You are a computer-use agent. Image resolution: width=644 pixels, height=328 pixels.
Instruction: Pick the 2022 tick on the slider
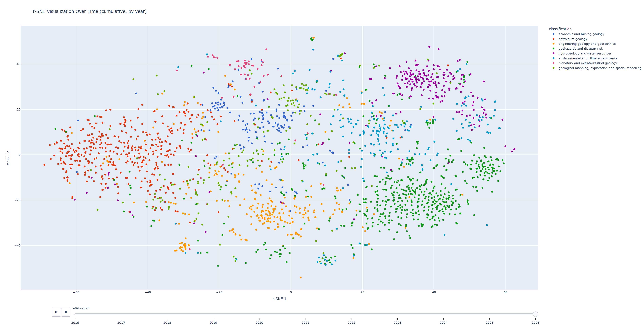coord(351,323)
